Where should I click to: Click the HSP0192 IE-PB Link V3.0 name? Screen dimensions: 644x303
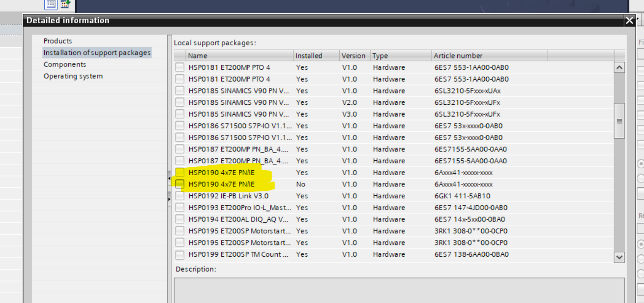click(x=229, y=196)
